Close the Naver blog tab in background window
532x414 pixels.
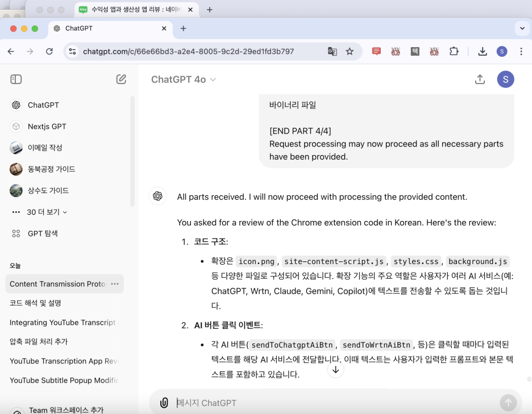(x=190, y=10)
